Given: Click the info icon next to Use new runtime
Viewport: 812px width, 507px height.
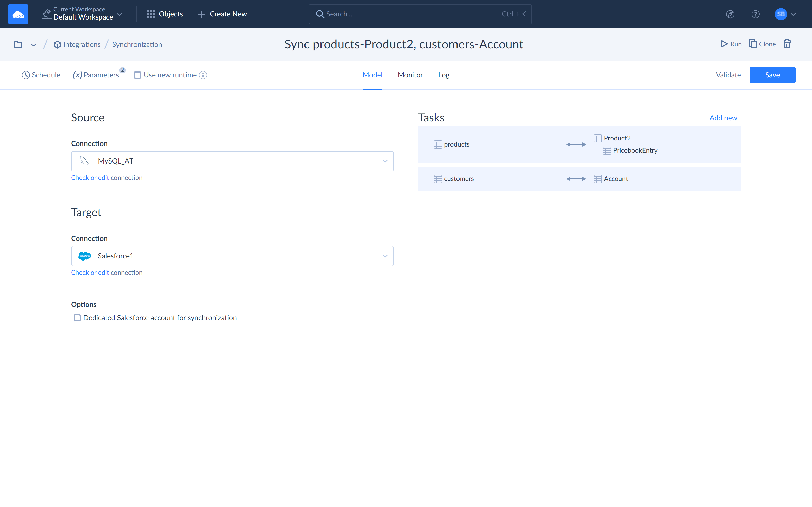Looking at the screenshot, I should pos(203,75).
